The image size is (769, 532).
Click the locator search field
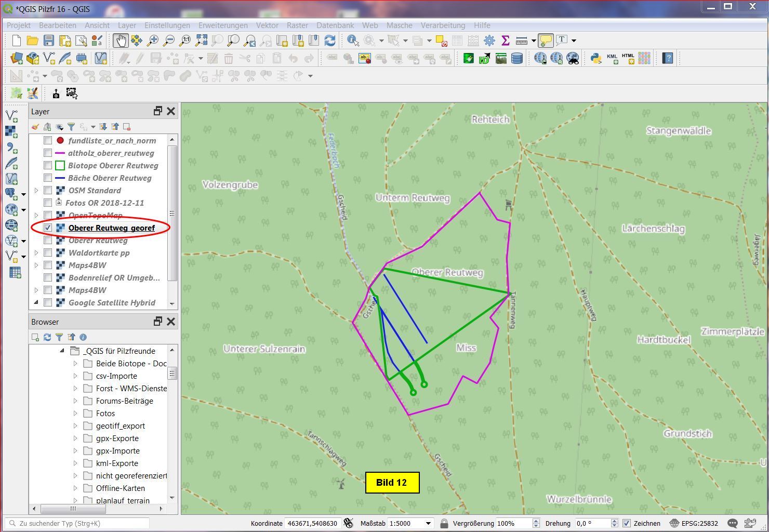(x=78, y=523)
